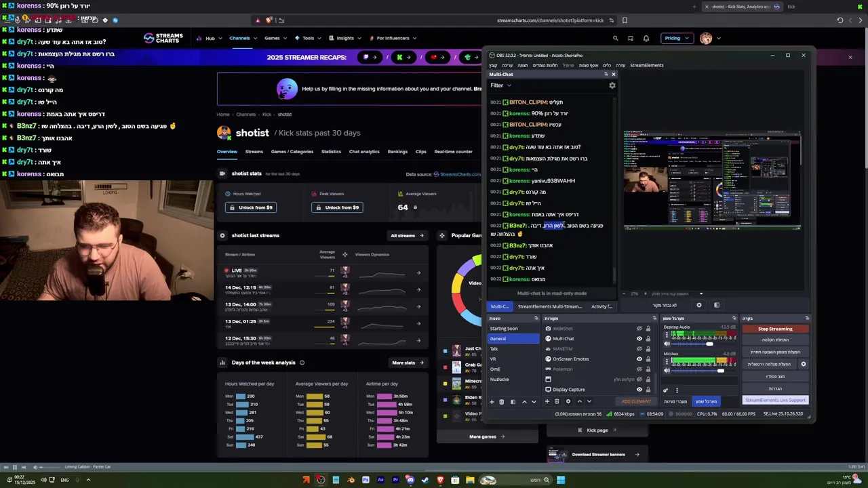Move the scene up in the Scenes list
The image size is (868, 488).
[x=524, y=402]
